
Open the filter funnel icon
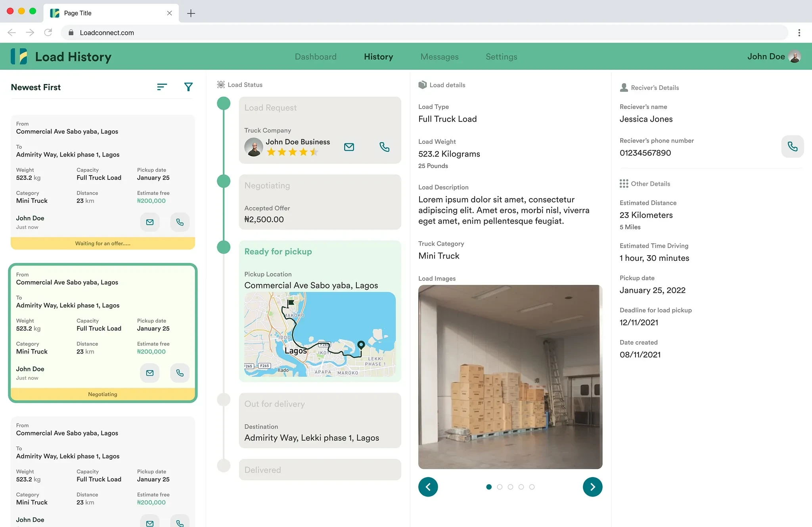click(x=188, y=87)
